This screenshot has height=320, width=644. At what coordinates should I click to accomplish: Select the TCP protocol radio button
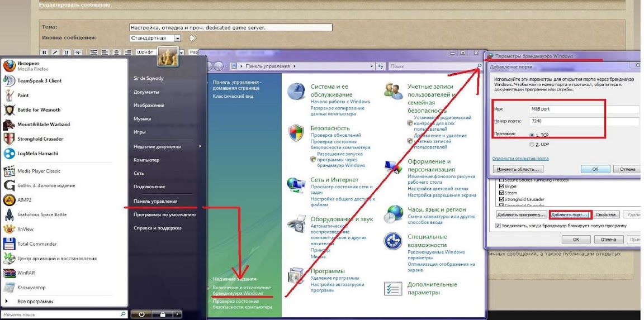click(x=532, y=135)
